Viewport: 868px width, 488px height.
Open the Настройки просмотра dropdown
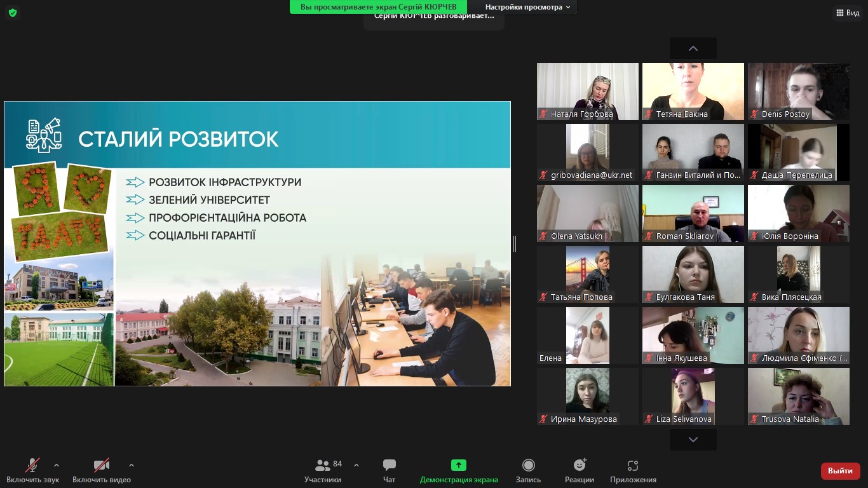[527, 7]
